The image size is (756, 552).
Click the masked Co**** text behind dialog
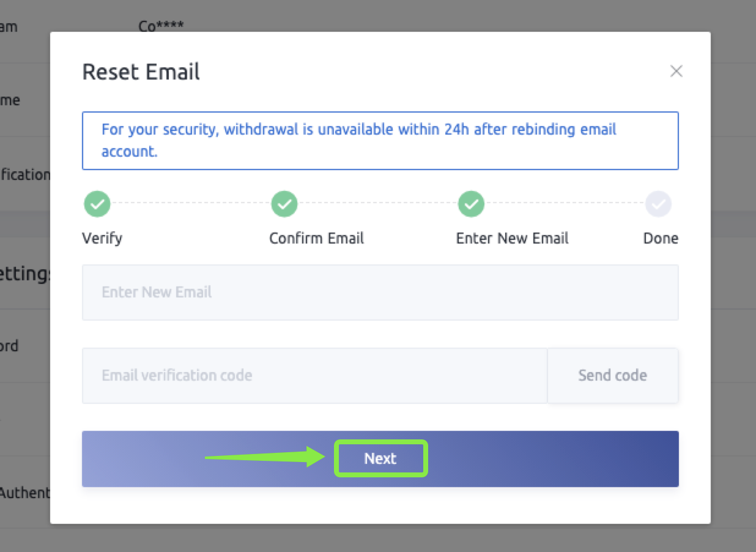click(x=161, y=26)
